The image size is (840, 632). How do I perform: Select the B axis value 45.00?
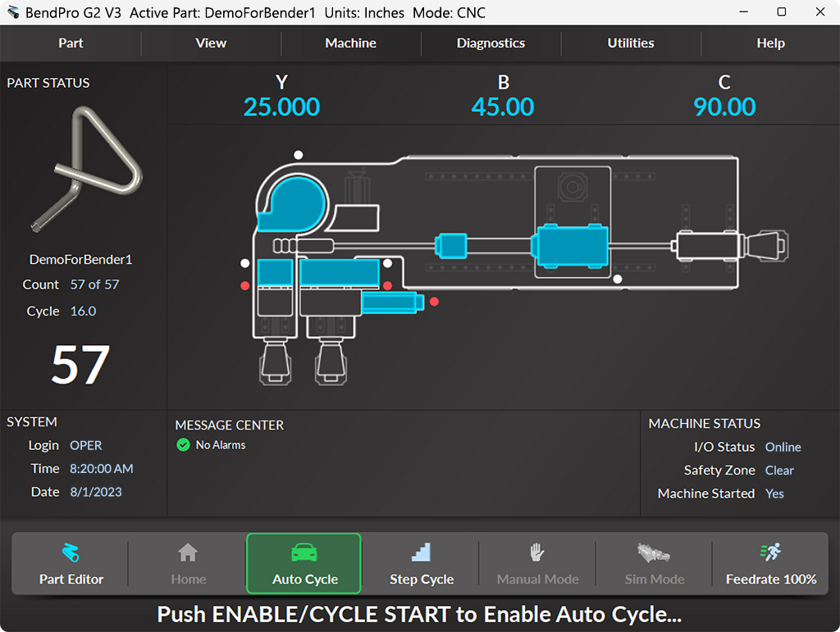click(503, 107)
